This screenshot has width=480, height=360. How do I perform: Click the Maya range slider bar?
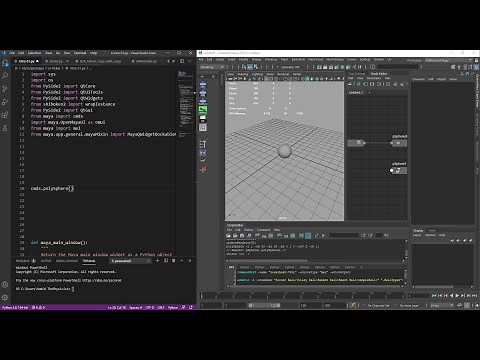coord(265,305)
